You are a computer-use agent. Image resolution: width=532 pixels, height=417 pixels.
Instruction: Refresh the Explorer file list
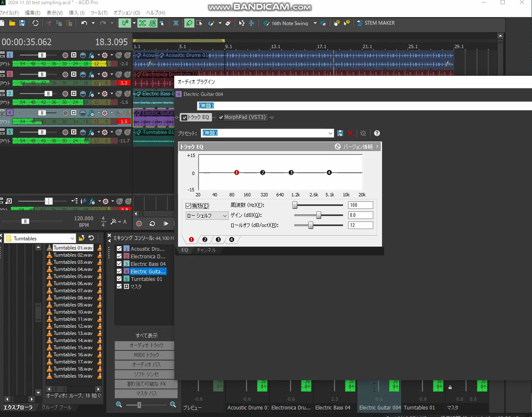[91, 238]
